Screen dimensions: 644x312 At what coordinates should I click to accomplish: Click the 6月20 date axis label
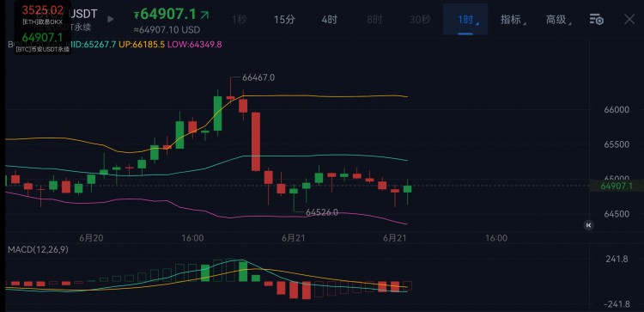91,237
